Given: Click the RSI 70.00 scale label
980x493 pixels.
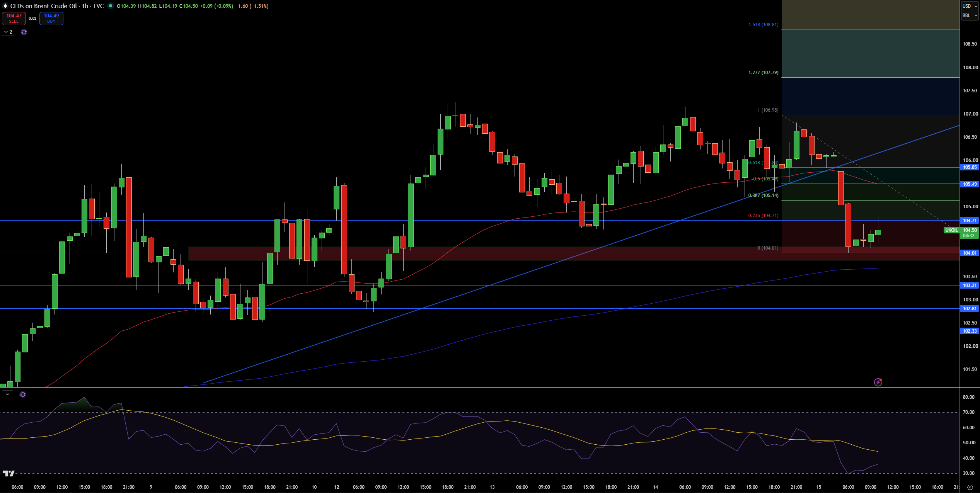Looking at the screenshot, I should tap(968, 412).
